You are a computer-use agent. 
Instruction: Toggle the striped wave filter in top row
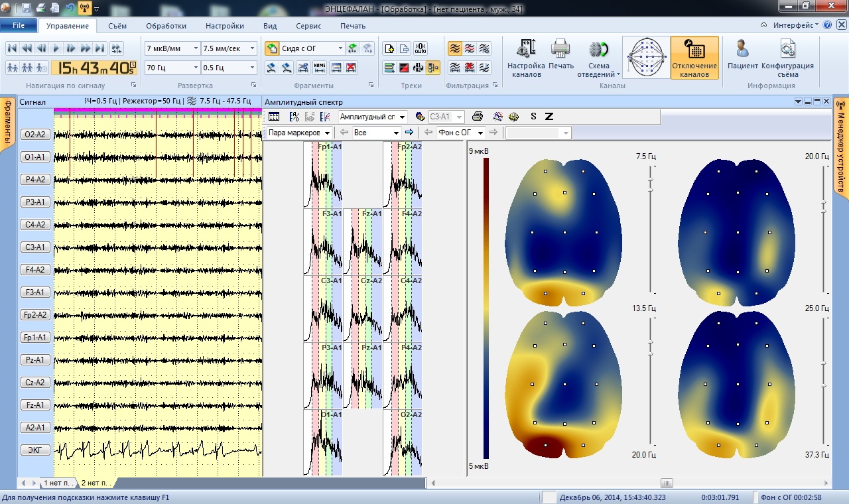pos(485,48)
